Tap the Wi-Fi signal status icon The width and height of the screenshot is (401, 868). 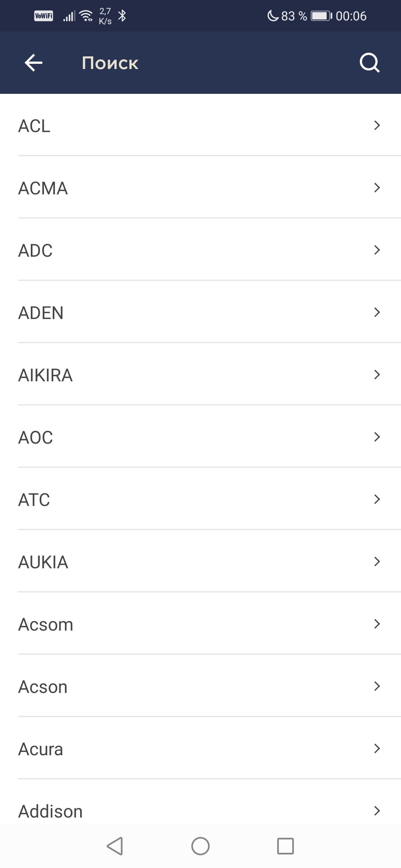tap(86, 16)
